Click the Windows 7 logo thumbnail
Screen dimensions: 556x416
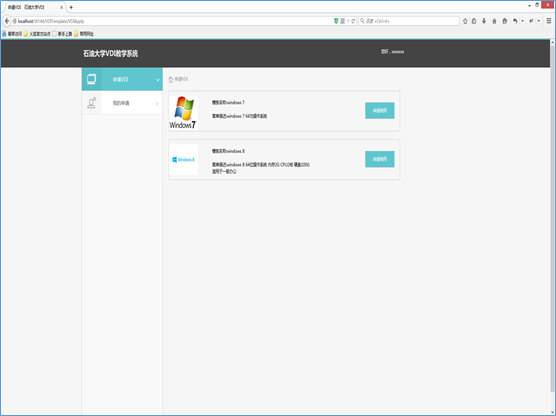coord(183,112)
